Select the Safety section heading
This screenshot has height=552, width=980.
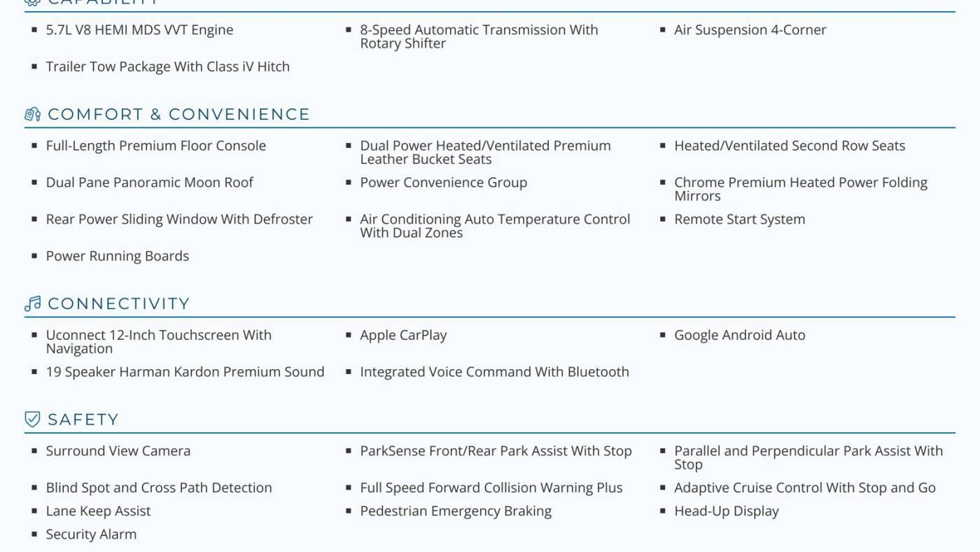pyautogui.click(x=83, y=419)
